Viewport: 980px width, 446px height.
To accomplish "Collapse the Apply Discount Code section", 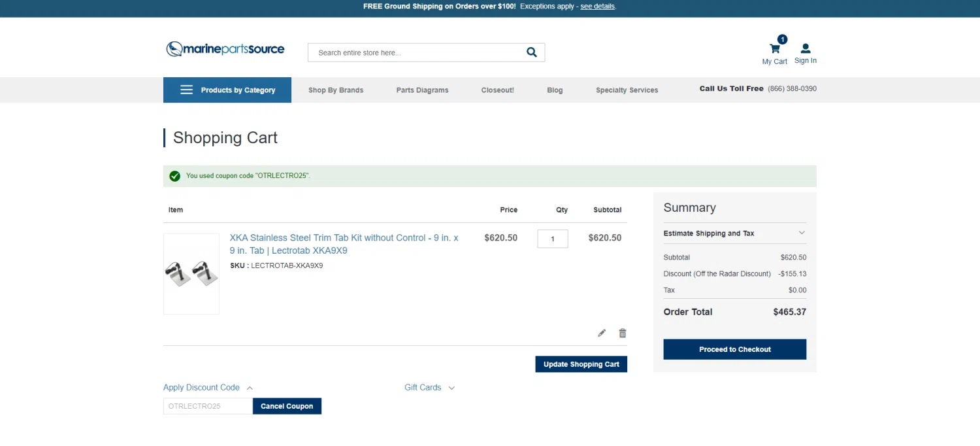I will [208, 388].
